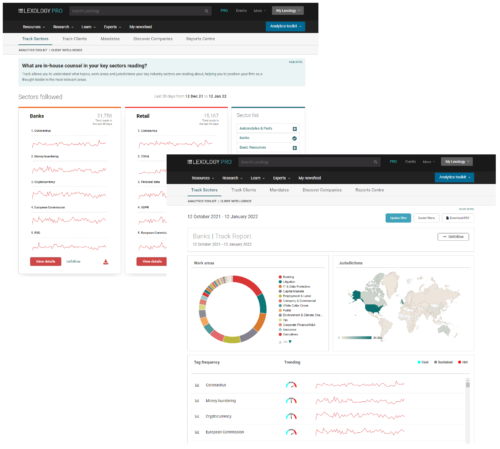Open Mandates tab in back window
This screenshot has height=449, width=500.
[110, 39]
